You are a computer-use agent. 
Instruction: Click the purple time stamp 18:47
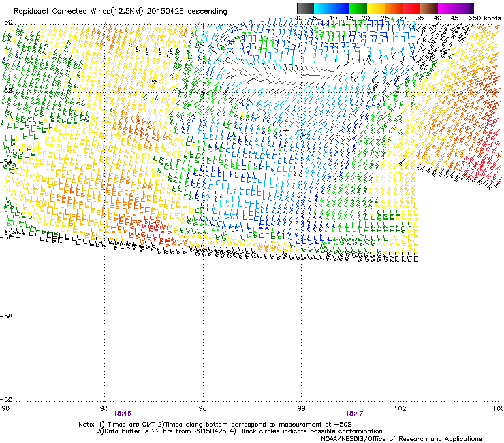click(x=354, y=414)
